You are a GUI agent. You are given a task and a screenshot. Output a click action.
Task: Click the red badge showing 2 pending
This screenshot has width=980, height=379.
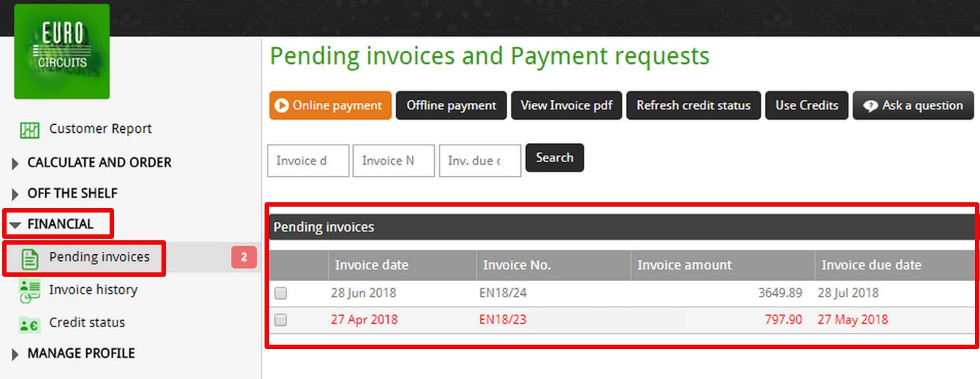tap(244, 257)
